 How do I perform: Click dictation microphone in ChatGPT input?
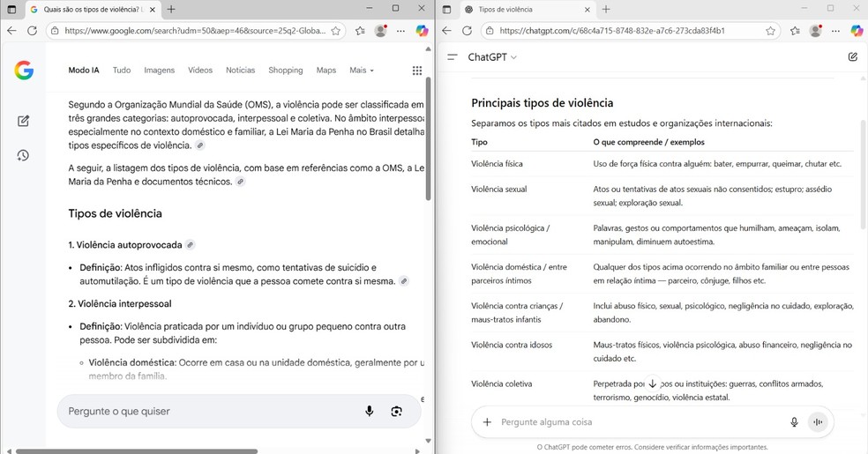(794, 422)
